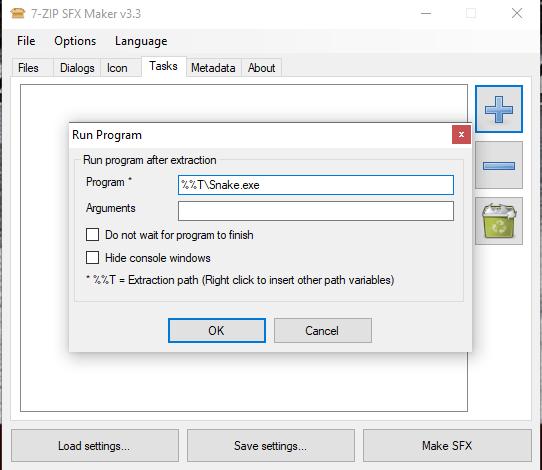This screenshot has width=542, height=470.
Task: Check Hide console windows option
Action: (92, 257)
